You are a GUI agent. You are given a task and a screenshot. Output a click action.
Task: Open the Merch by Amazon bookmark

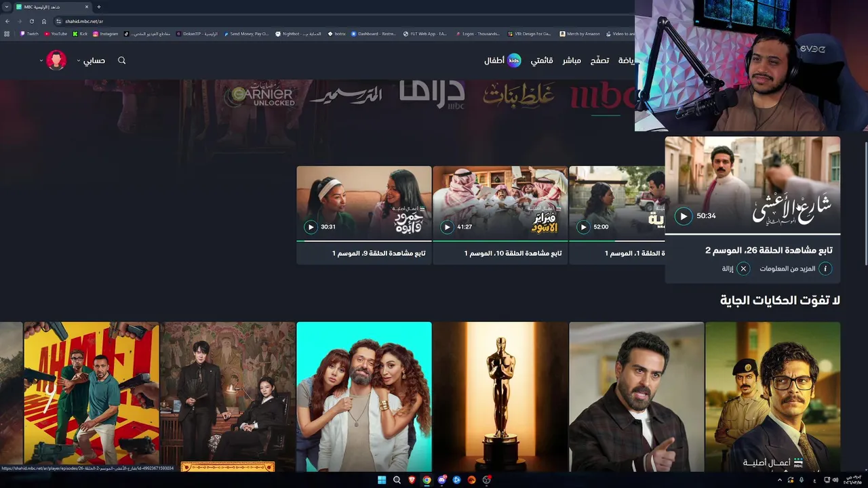coord(580,33)
